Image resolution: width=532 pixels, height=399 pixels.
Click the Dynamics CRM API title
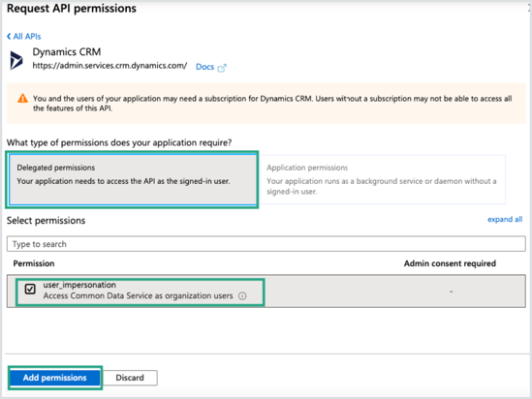pos(67,52)
